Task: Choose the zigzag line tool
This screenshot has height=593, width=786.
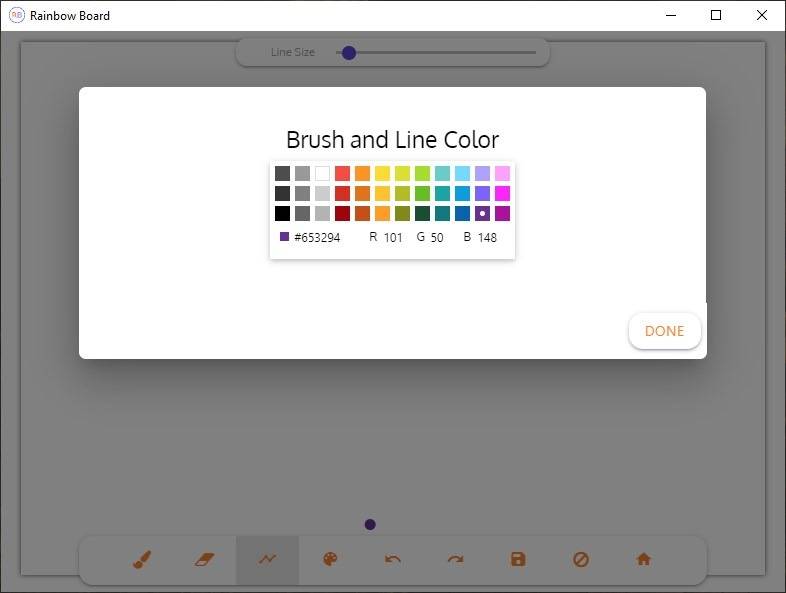Action: pos(267,559)
